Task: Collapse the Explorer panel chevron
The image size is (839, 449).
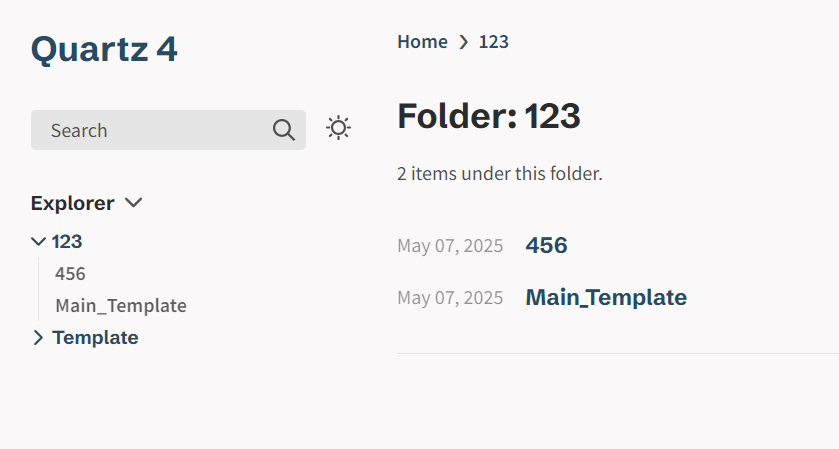Action: [133, 203]
